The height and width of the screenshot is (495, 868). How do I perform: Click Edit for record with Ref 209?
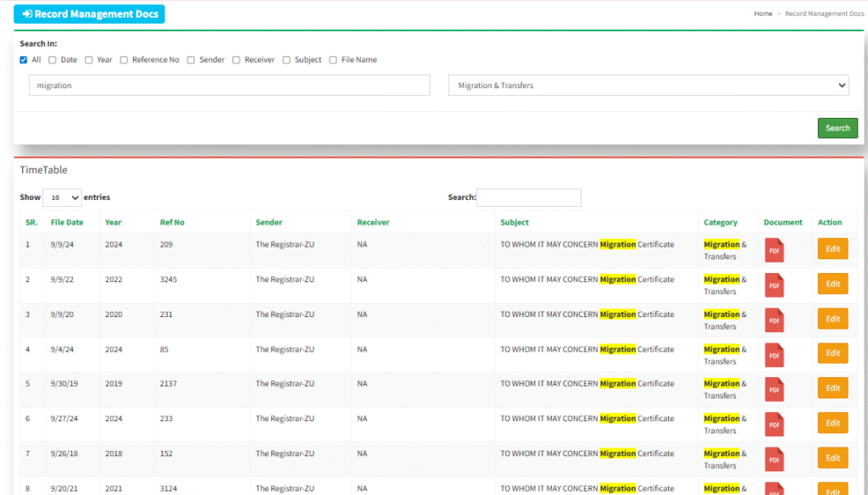point(832,249)
